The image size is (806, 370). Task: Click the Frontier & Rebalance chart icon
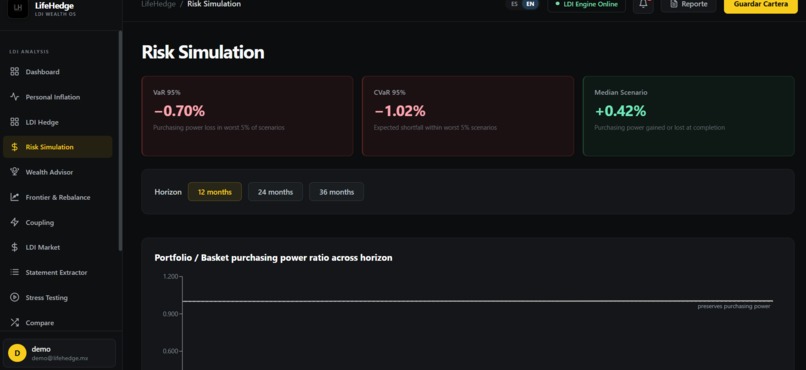[14, 197]
